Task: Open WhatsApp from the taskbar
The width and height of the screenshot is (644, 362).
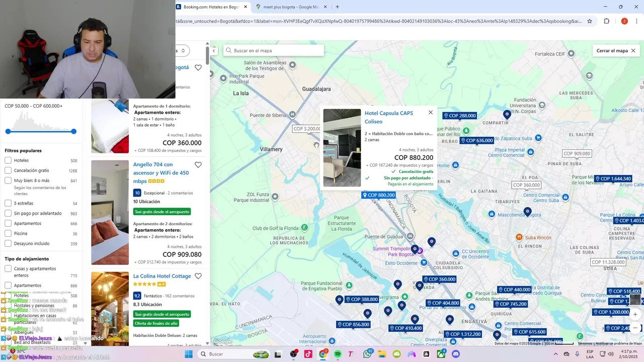Action: coord(367,354)
